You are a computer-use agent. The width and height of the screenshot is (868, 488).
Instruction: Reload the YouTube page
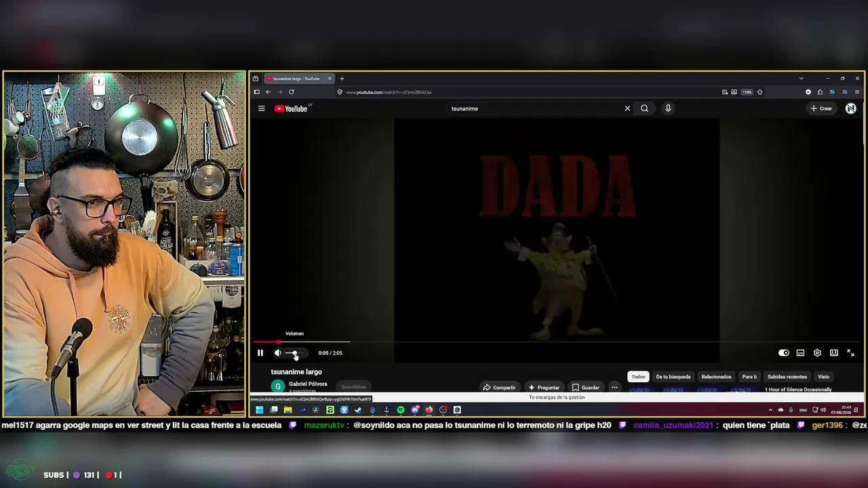coord(292,92)
